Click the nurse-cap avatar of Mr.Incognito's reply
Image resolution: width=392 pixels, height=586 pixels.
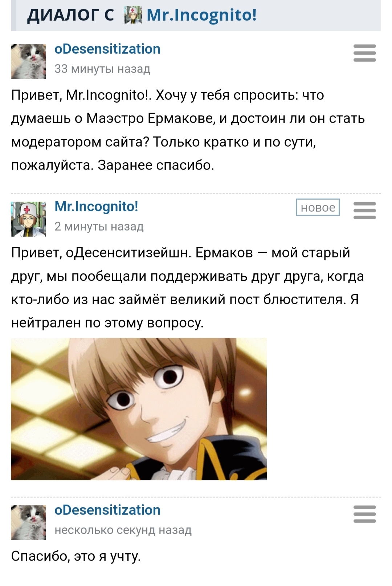28,219
